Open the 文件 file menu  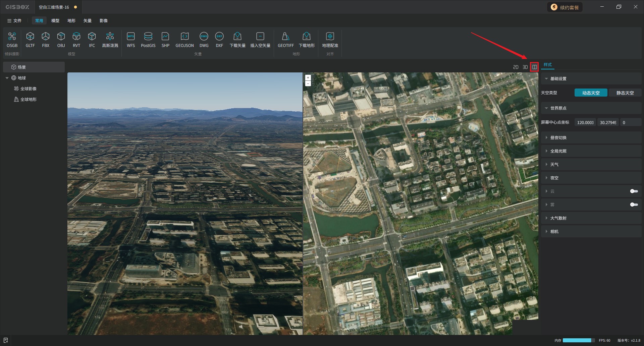(14, 21)
